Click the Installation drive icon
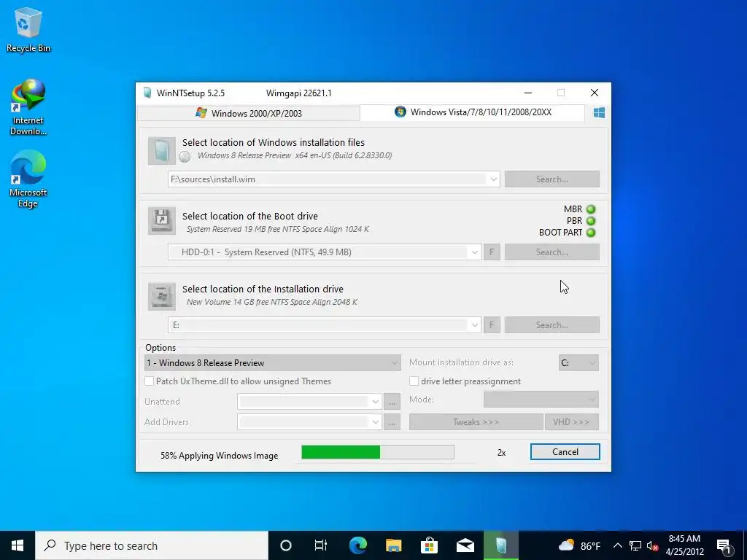The width and height of the screenshot is (747, 560). pos(161,296)
